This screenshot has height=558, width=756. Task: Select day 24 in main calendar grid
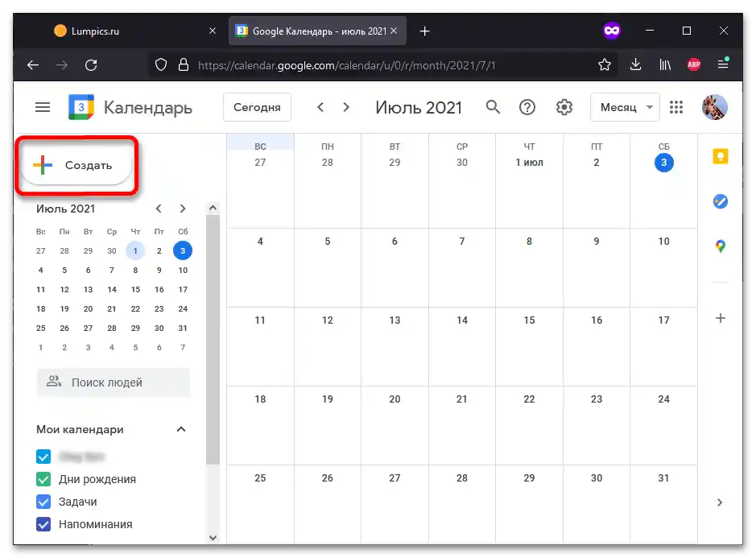click(x=663, y=399)
